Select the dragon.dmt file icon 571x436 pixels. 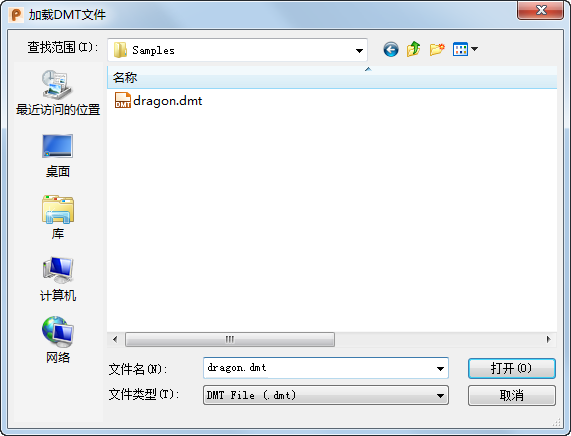pos(123,100)
